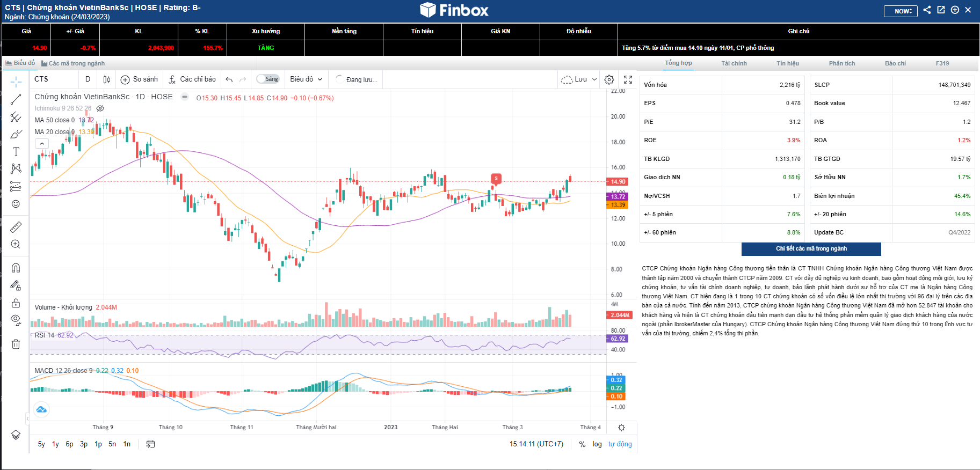Select the text annotation tool
The height and width of the screenshot is (470, 980).
pos(16,152)
